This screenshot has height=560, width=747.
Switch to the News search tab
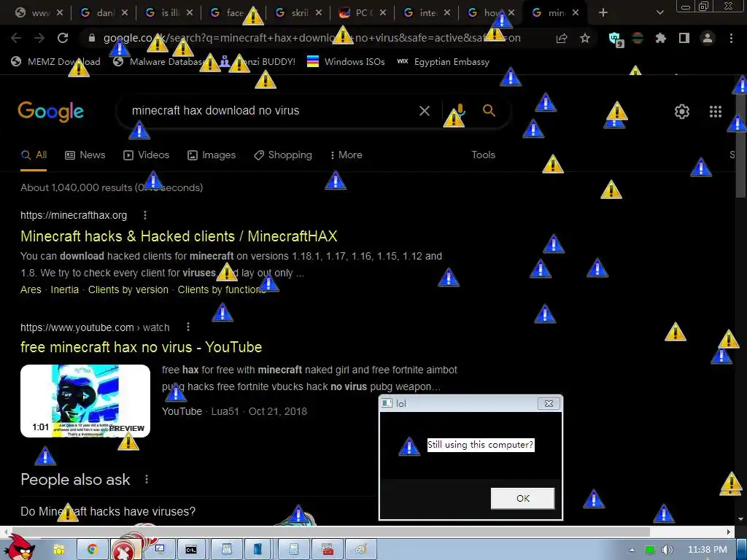(85, 155)
